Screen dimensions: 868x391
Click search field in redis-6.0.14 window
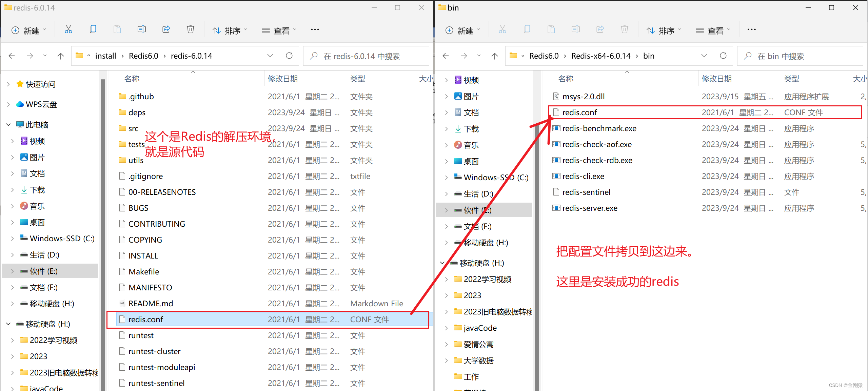click(x=366, y=56)
